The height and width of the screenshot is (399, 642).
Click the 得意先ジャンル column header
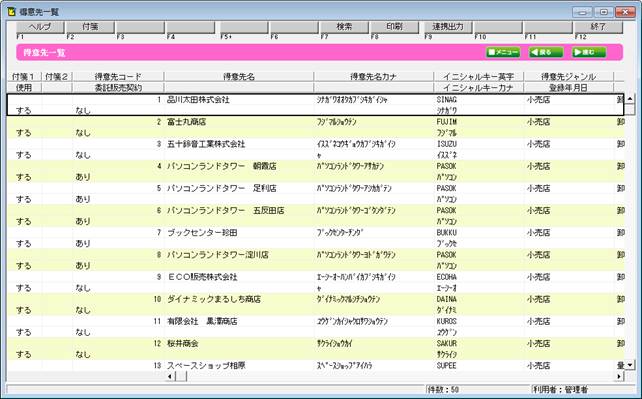[x=568, y=77]
